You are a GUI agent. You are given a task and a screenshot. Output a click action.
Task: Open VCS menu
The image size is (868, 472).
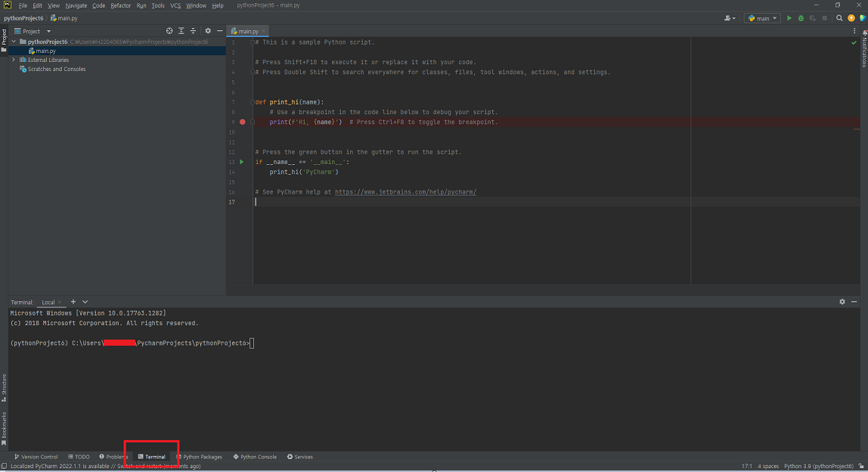point(175,5)
